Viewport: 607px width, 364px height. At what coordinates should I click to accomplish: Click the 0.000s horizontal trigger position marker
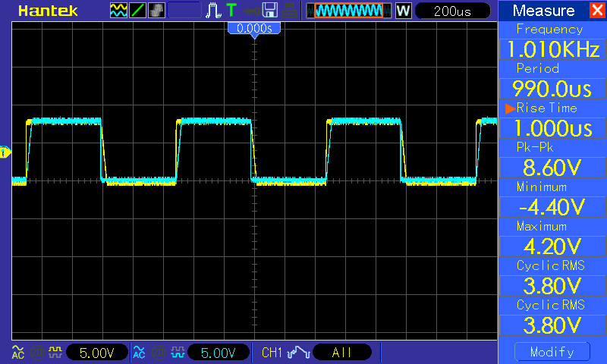pos(254,29)
